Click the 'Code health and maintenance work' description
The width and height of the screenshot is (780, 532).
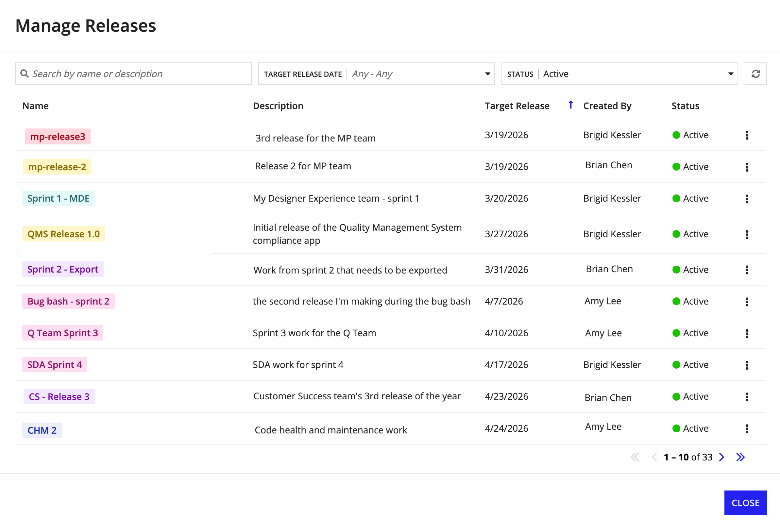click(331, 430)
